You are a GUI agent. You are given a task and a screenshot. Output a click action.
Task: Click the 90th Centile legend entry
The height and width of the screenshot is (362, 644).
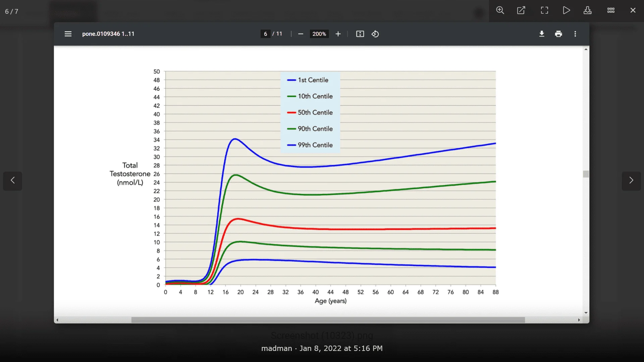pos(310,129)
